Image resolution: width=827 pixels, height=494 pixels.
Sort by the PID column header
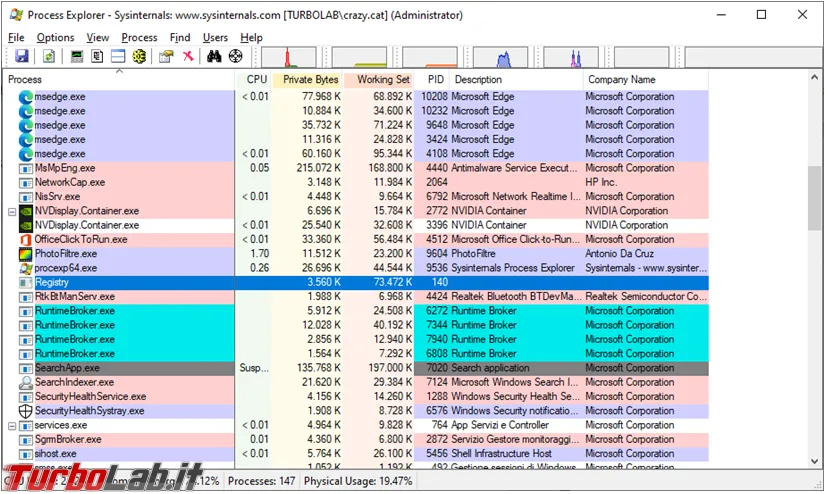click(x=432, y=80)
